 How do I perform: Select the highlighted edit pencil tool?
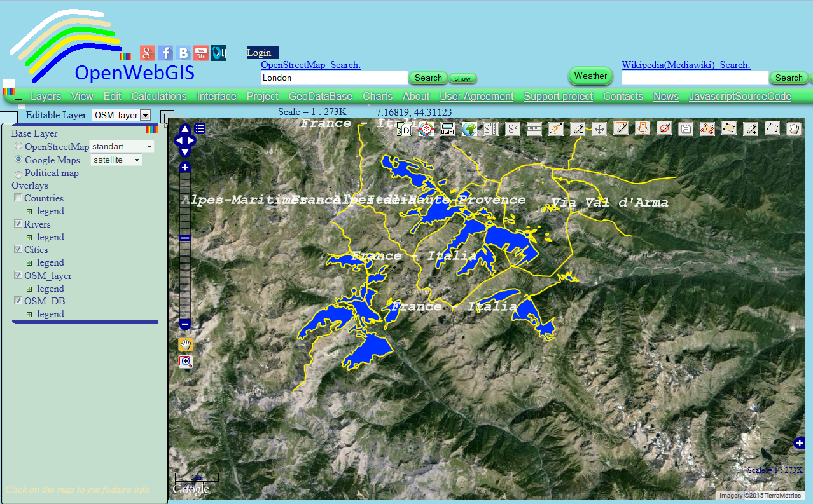pos(621,128)
